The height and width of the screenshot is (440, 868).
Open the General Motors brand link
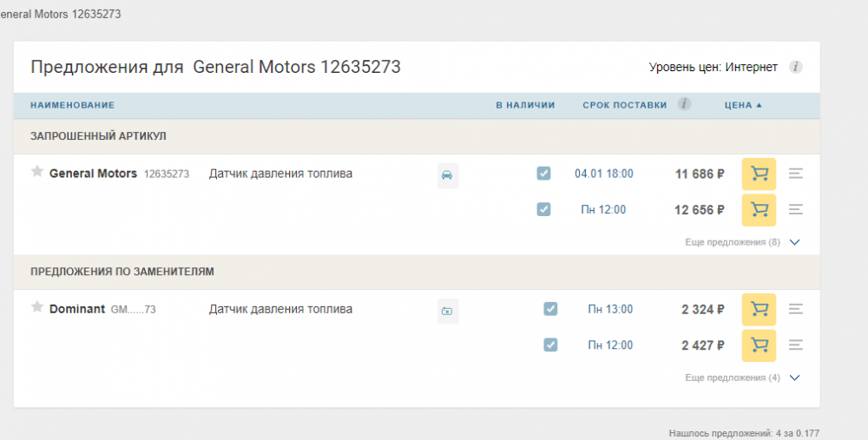93,174
